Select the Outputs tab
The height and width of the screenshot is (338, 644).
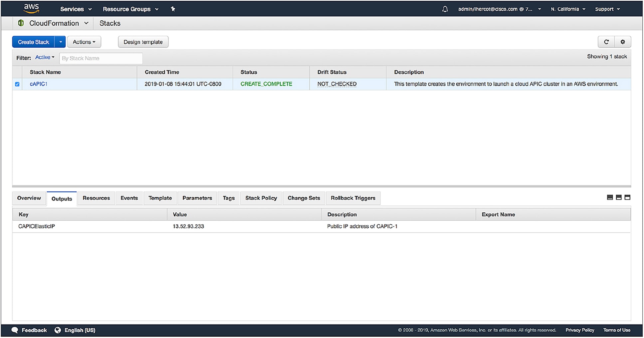(62, 199)
